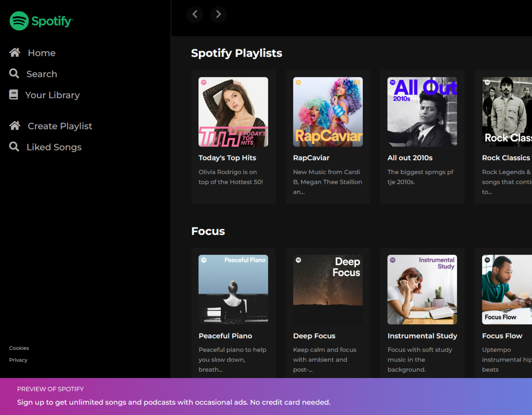Select Liked Songs in sidebar

pyautogui.click(x=54, y=147)
